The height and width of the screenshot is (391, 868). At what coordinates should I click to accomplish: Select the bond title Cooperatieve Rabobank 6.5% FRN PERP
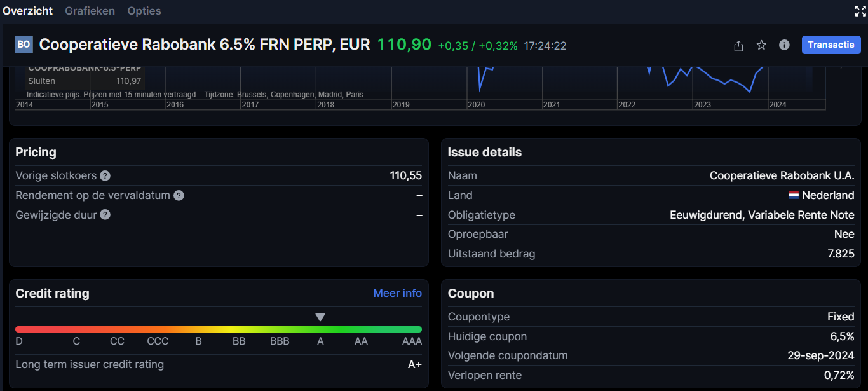click(x=205, y=45)
